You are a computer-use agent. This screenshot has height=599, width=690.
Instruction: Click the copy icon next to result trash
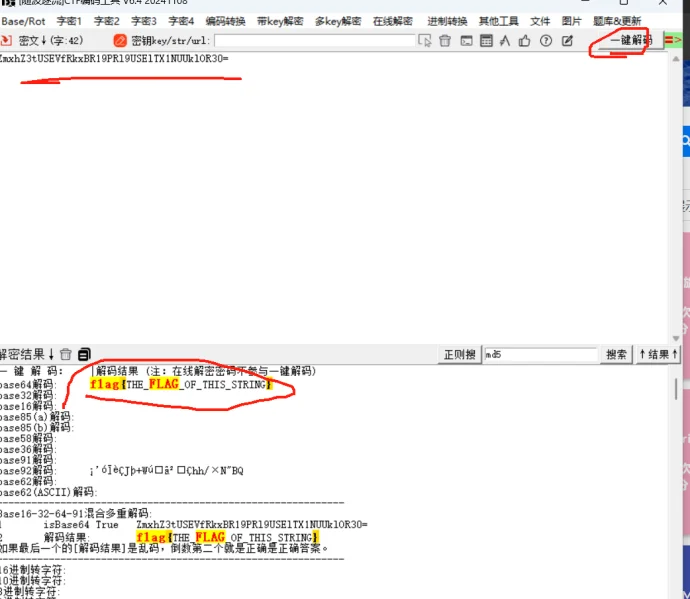(x=84, y=354)
